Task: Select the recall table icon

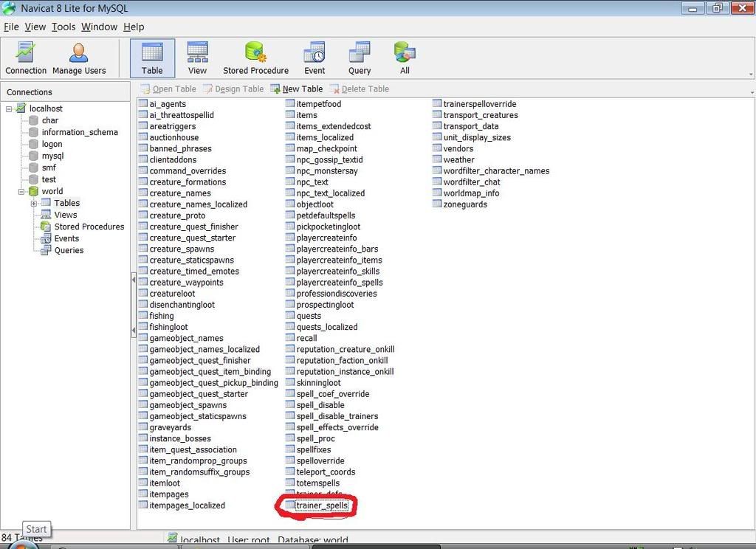Action: (x=289, y=337)
